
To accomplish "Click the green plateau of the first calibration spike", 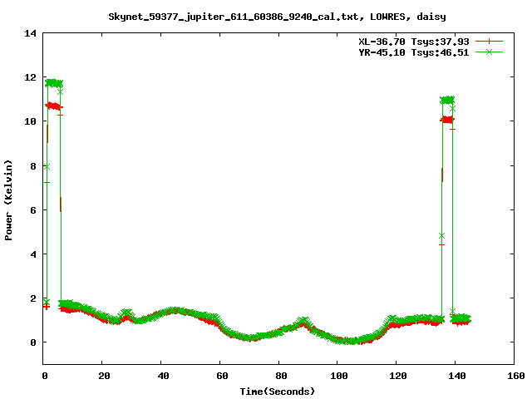I will (53, 83).
